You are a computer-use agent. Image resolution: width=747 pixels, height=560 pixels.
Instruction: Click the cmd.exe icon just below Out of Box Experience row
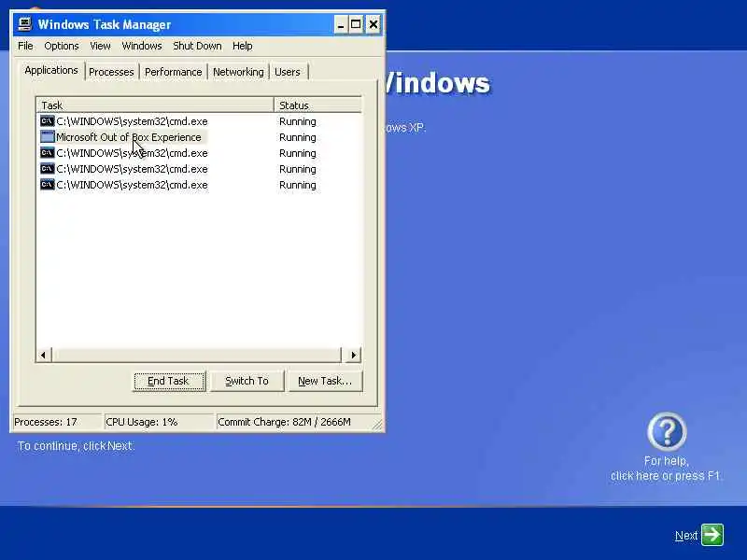(48, 153)
